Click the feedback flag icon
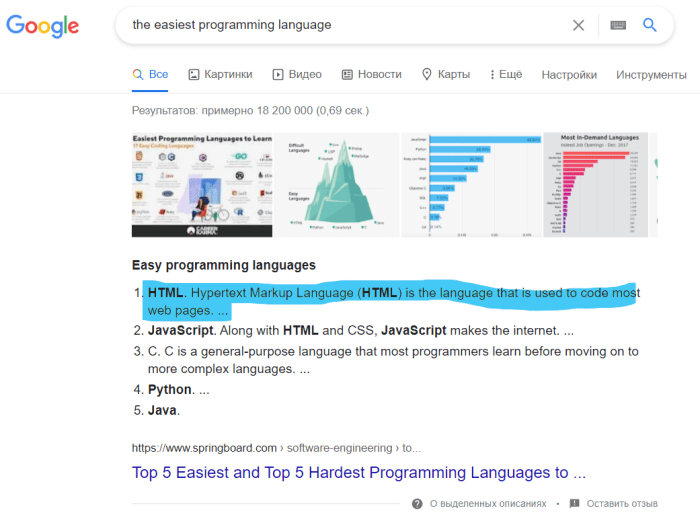Screen dimensions: 700x525 pyautogui.click(x=575, y=504)
